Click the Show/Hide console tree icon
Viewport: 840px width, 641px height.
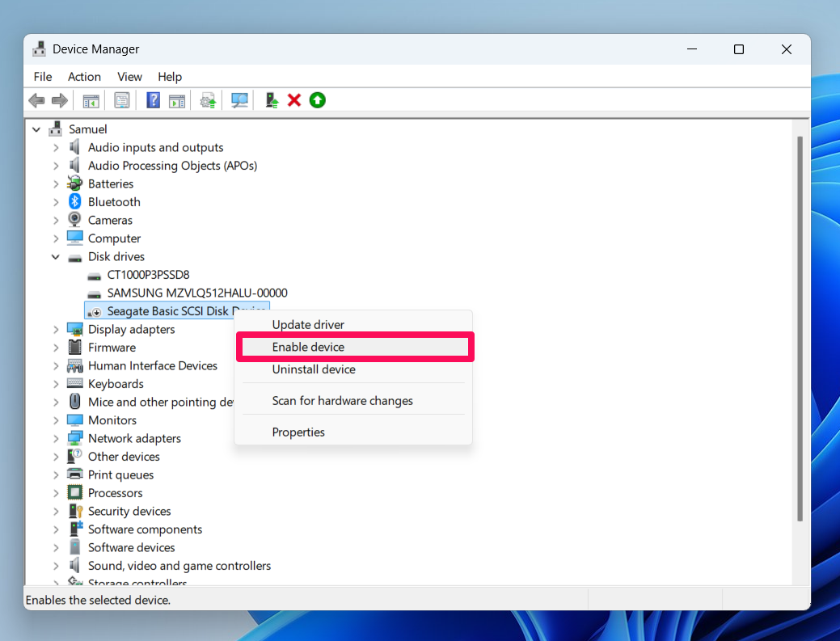[91, 99]
